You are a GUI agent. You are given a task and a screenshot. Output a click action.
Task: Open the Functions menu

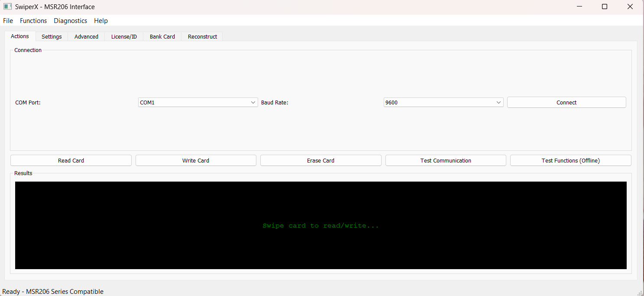pos(33,21)
